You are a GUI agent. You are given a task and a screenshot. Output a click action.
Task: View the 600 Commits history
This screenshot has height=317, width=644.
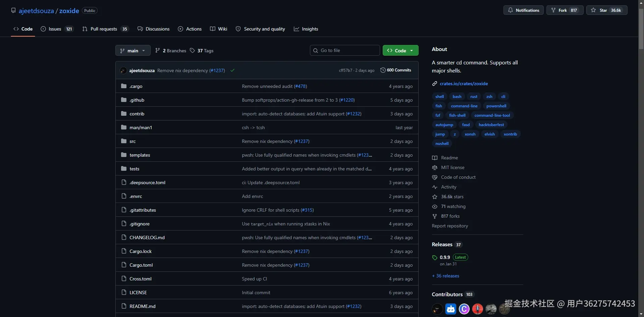(x=396, y=70)
